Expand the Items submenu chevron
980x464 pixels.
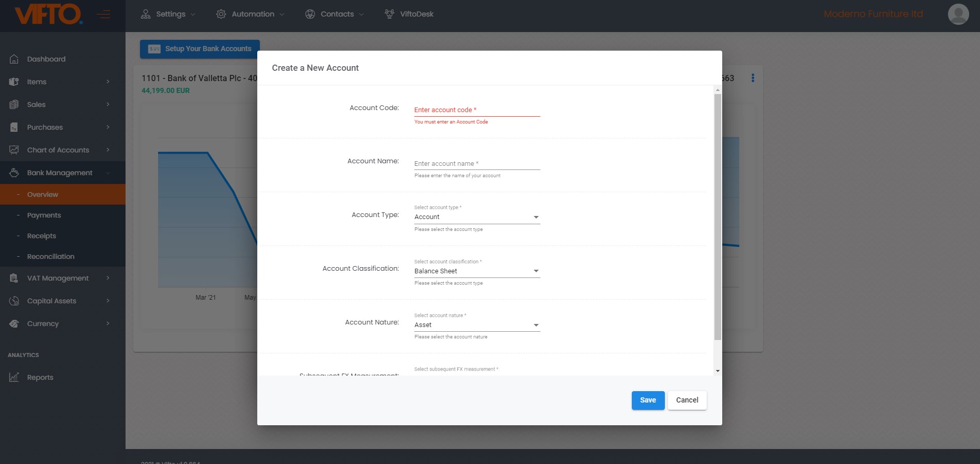tap(108, 82)
